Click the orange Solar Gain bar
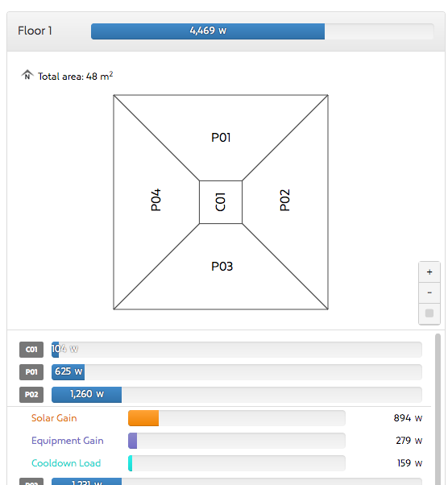448x485 pixels. (143, 418)
